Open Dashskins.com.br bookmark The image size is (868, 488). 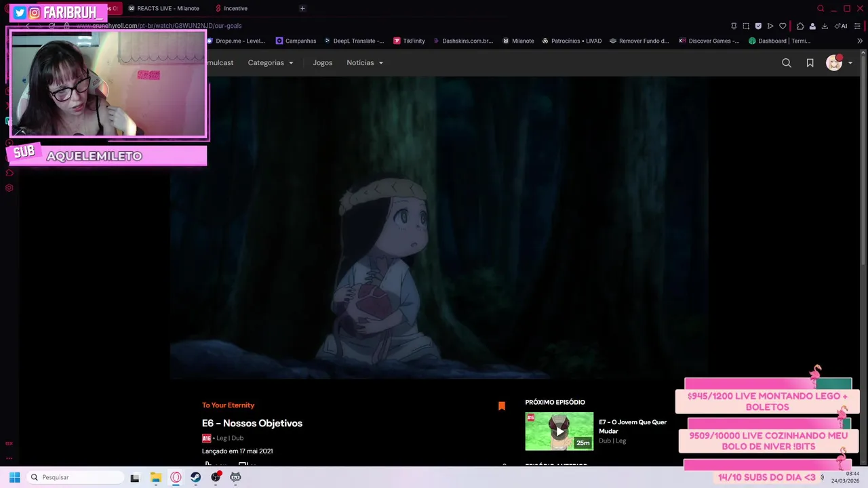[463, 41]
